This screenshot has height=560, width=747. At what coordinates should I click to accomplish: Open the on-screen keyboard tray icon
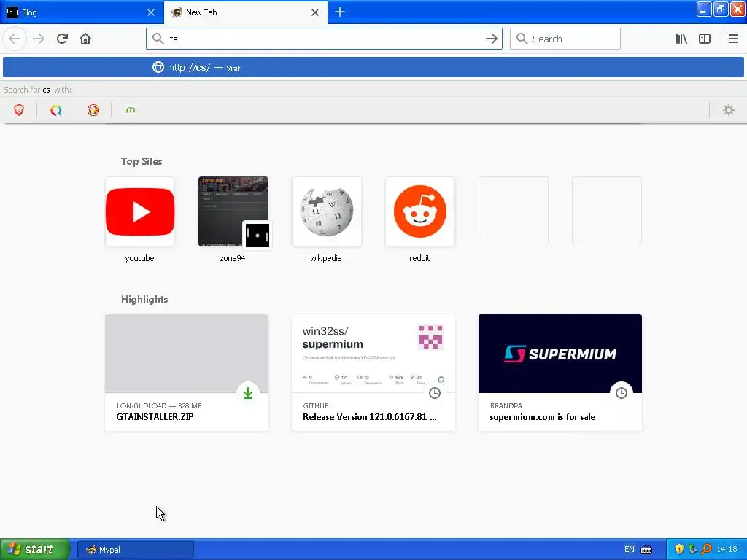point(646,550)
